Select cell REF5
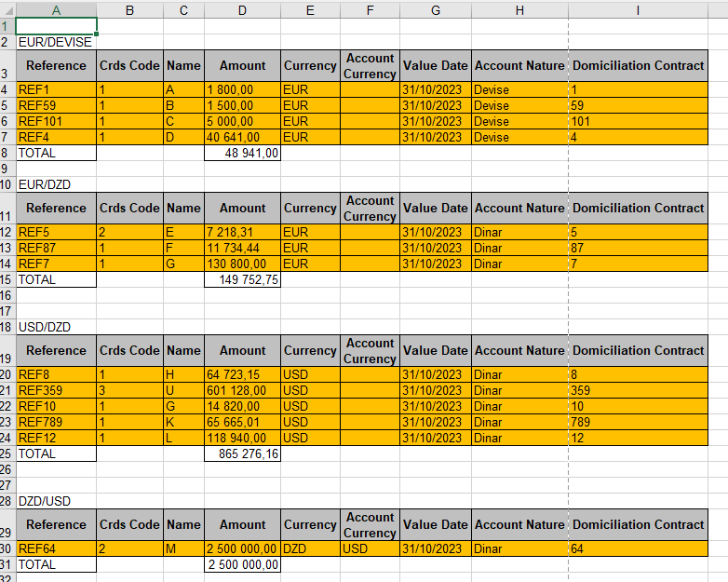This screenshot has height=582, width=728. point(56,232)
